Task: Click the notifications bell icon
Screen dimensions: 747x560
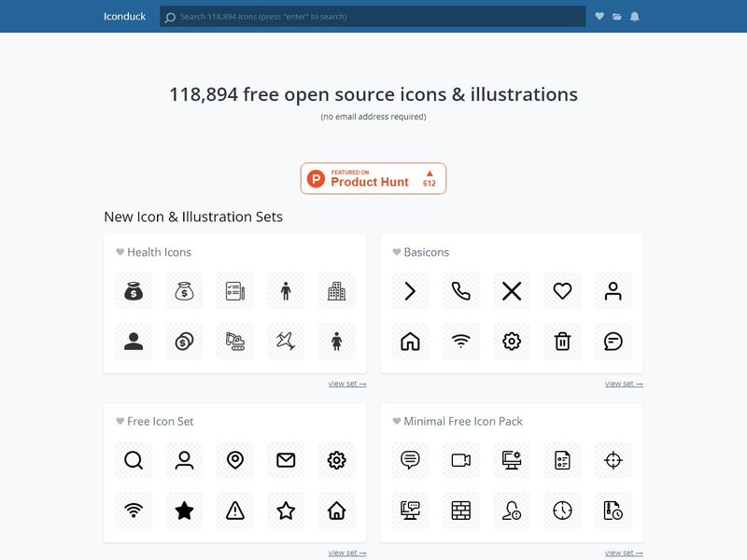Action: (x=635, y=17)
